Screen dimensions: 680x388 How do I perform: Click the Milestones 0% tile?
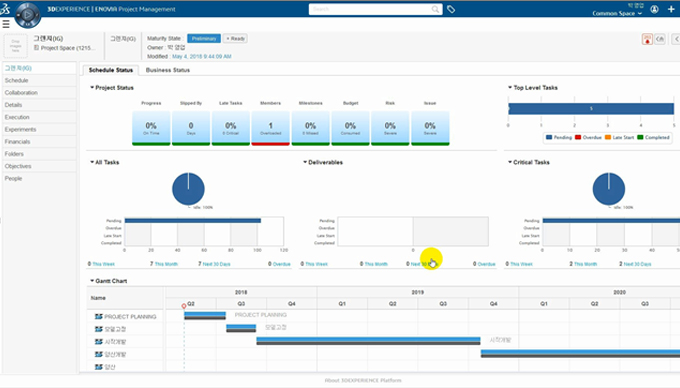pos(311,128)
